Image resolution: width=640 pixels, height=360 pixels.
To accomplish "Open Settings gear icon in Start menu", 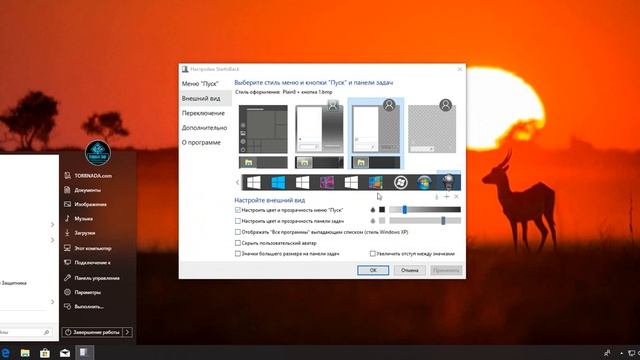I will click(67, 292).
